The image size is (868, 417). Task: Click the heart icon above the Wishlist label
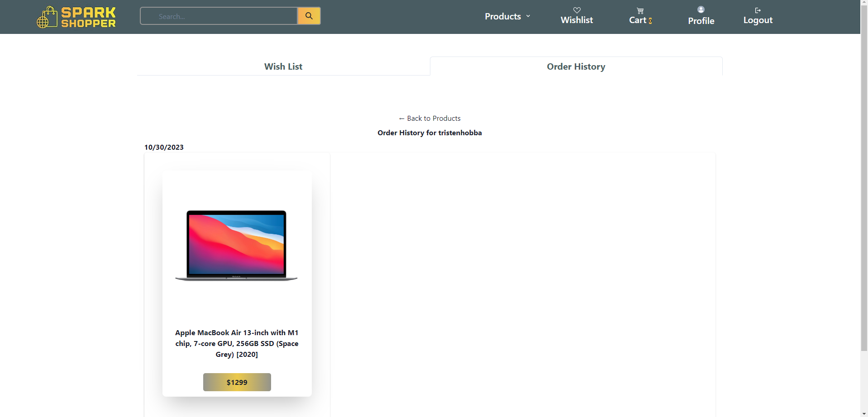(577, 10)
